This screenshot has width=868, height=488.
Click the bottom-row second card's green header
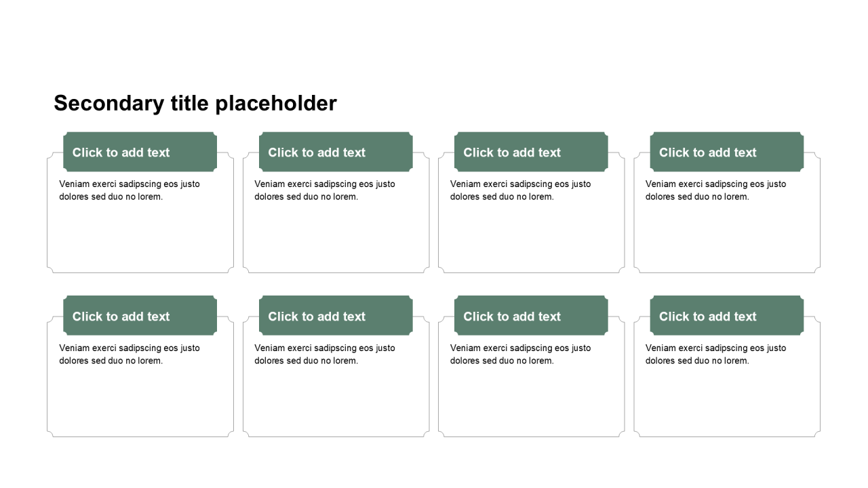pos(336,317)
